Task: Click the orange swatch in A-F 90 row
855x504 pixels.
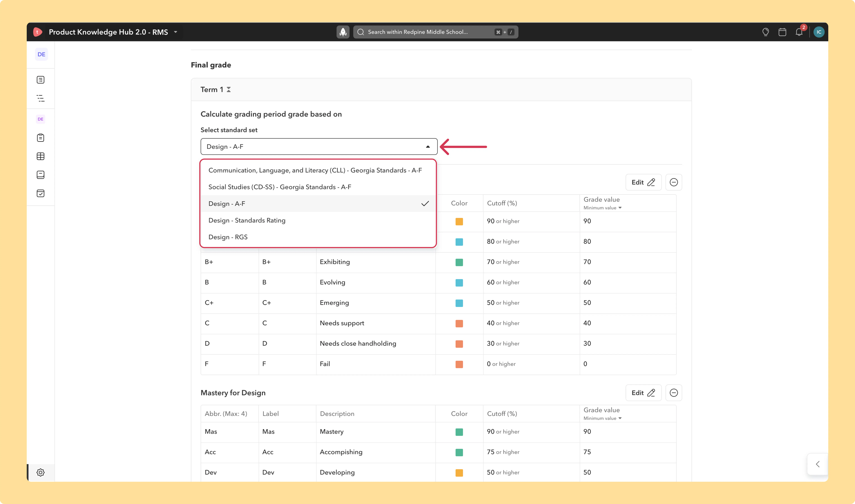Action: (x=459, y=221)
